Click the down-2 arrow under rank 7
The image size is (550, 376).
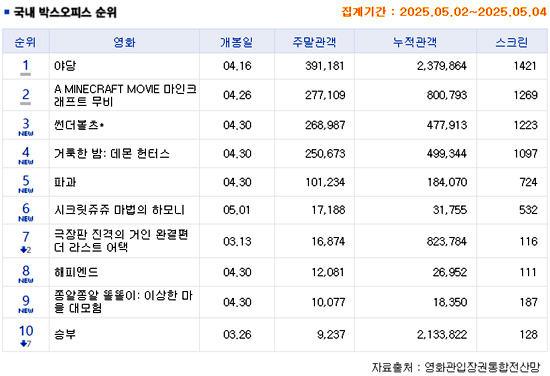coord(26,250)
